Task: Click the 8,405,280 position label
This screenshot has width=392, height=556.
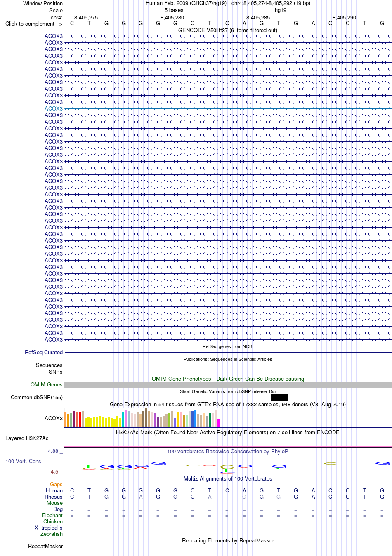Action: (172, 17)
